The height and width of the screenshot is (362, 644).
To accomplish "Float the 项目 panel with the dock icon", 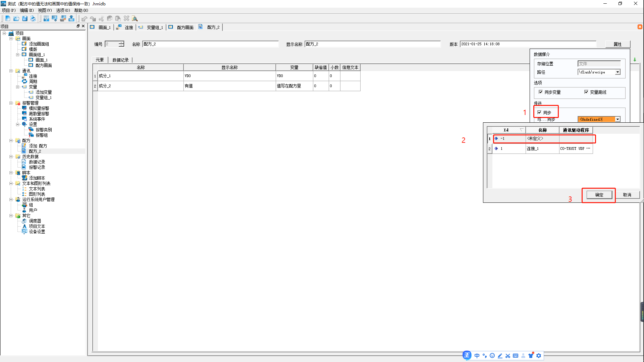I will pyautogui.click(x=78, y=26).
